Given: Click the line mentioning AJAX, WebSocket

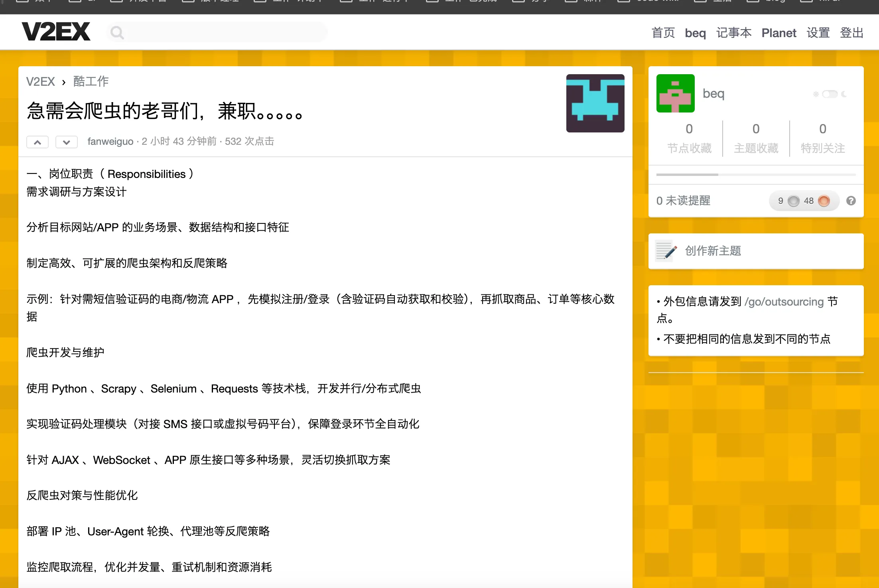Looking at the screenshot, I should click(208, 460).
